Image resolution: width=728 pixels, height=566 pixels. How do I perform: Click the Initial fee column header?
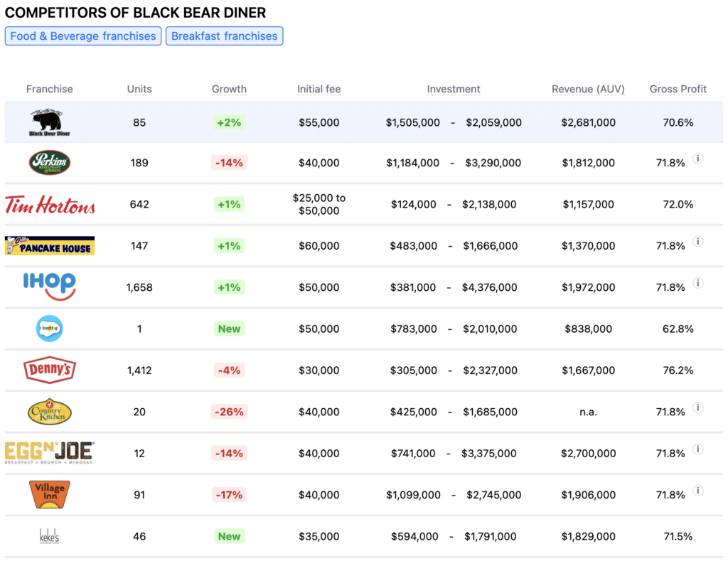319,89
